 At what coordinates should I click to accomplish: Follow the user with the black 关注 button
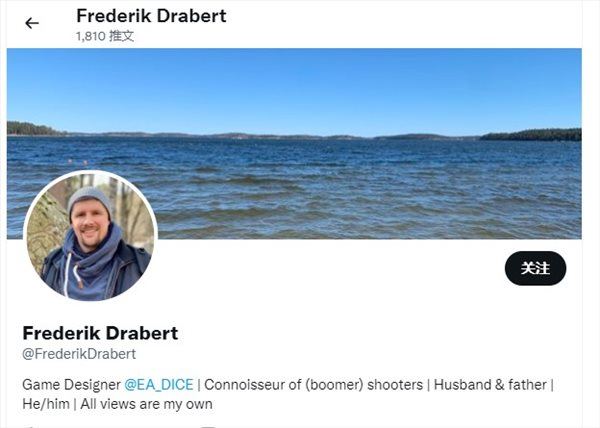pyautogui.click(x=535, y=268)
